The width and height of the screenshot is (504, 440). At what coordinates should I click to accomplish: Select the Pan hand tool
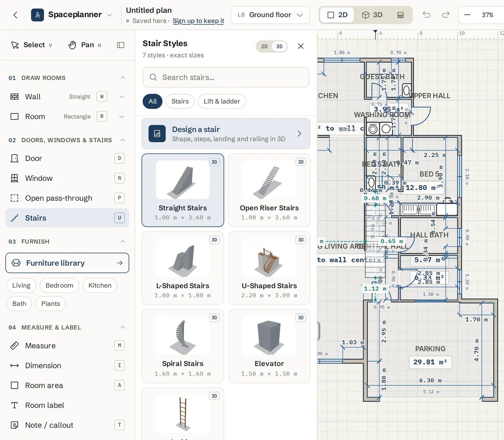85,45
